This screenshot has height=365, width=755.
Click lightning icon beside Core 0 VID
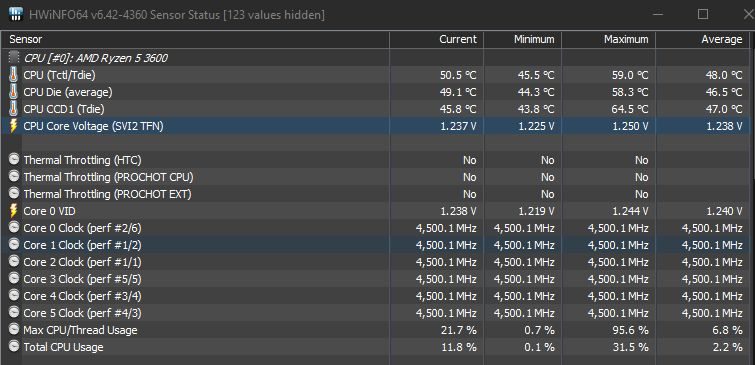pos(13,211)
